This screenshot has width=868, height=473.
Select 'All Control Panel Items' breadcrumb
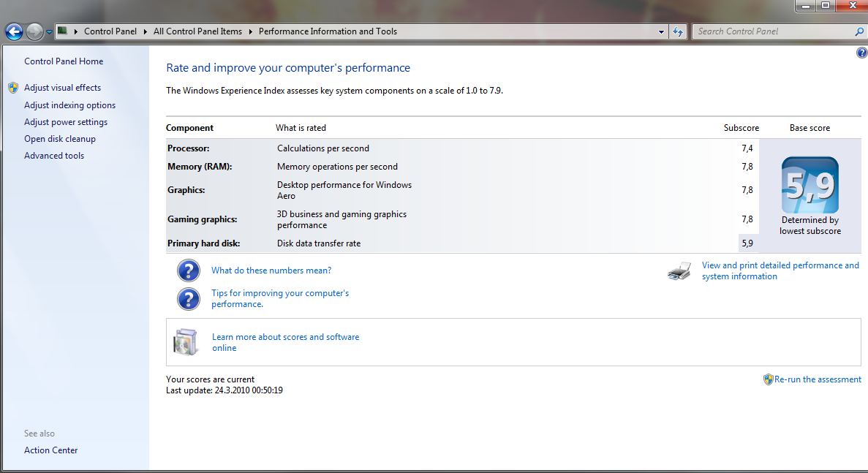tap(197, 31)
